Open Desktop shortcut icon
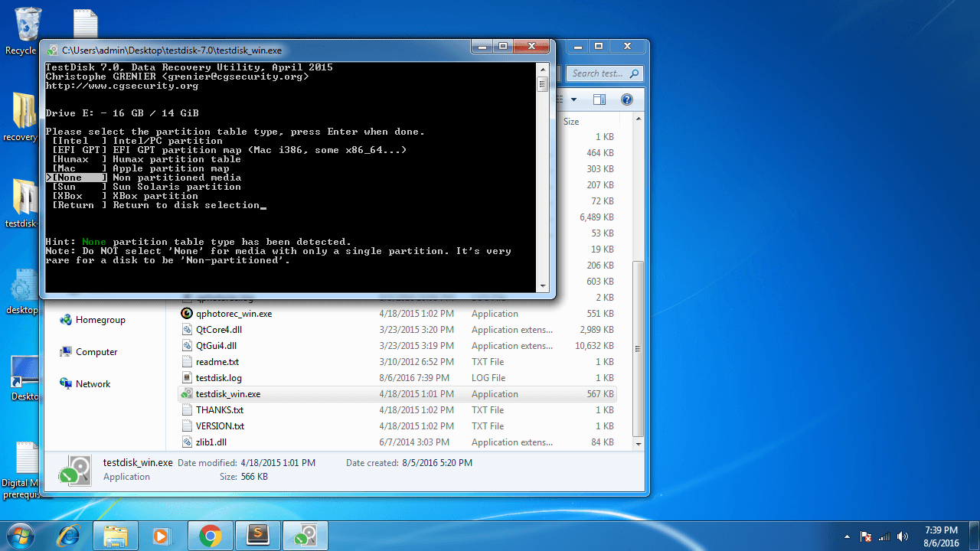The image size is (980, 551). tap(23, 378)
